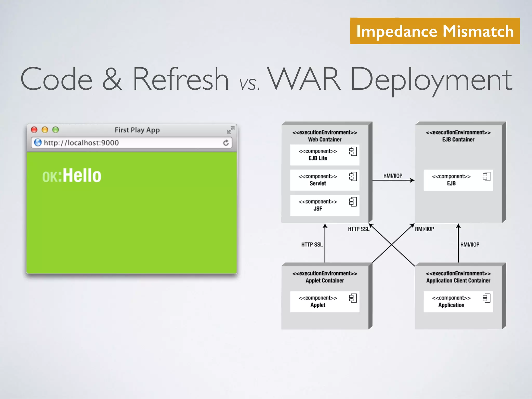Click the OK:Hello text in page
This screenshot has width=532, height=399.
(x=72, y=175)
